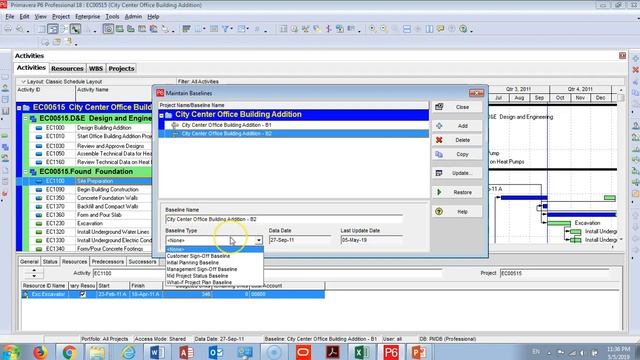Switch to the P6 taskbar icon

[x=391, y=352]
